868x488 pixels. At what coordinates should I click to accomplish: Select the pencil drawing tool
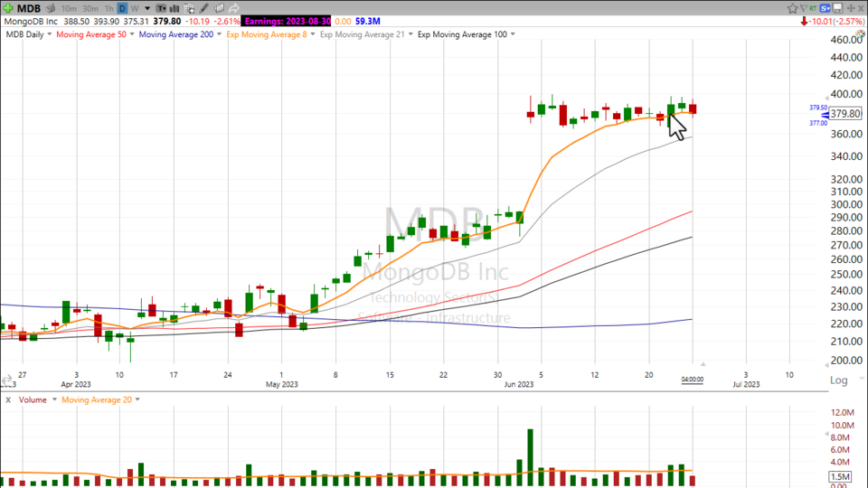204,8
